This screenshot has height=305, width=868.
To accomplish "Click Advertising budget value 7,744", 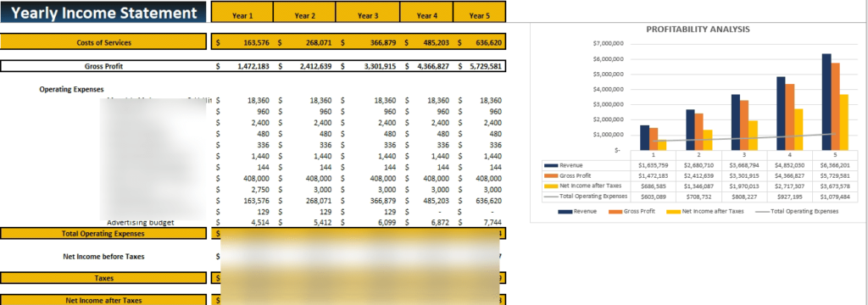I will [x=492, y=223].
